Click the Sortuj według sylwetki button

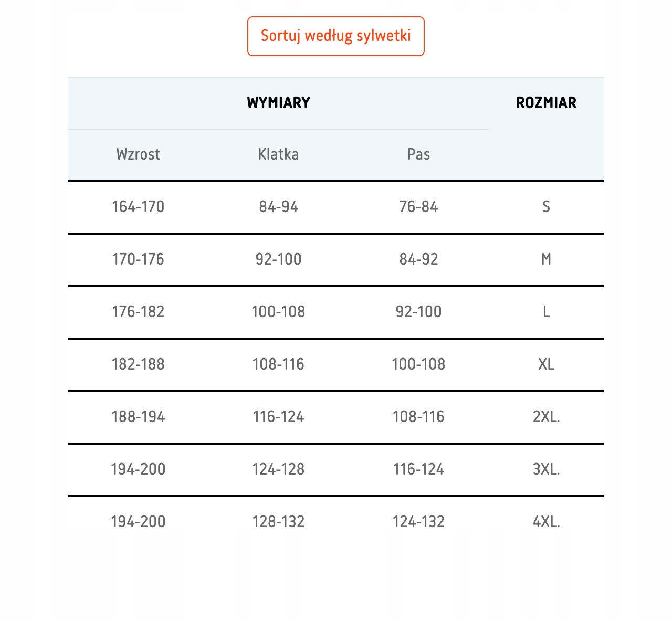(x=335, y=36)
